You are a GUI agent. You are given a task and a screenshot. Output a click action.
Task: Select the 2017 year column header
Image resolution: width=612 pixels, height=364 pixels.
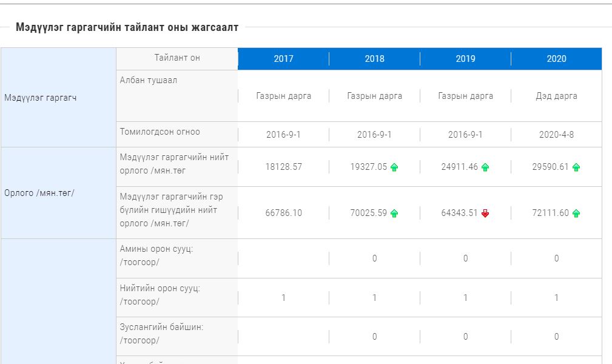[283, 59]
